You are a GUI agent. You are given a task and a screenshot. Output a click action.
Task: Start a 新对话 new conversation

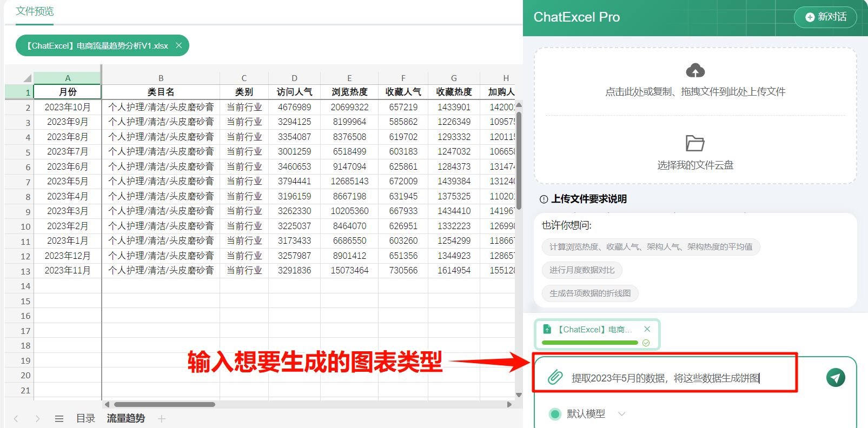825,17
